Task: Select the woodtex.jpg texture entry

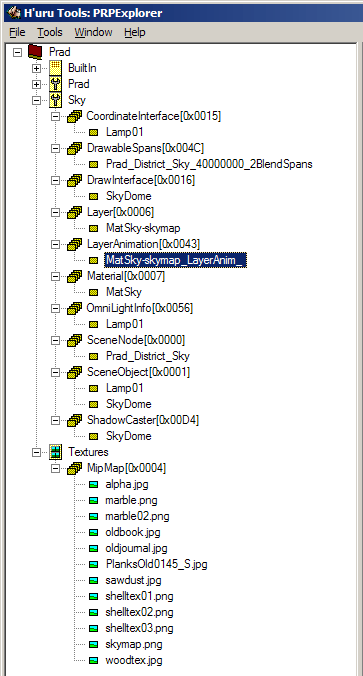Action: pyautogui.click(x=134, y=660)
